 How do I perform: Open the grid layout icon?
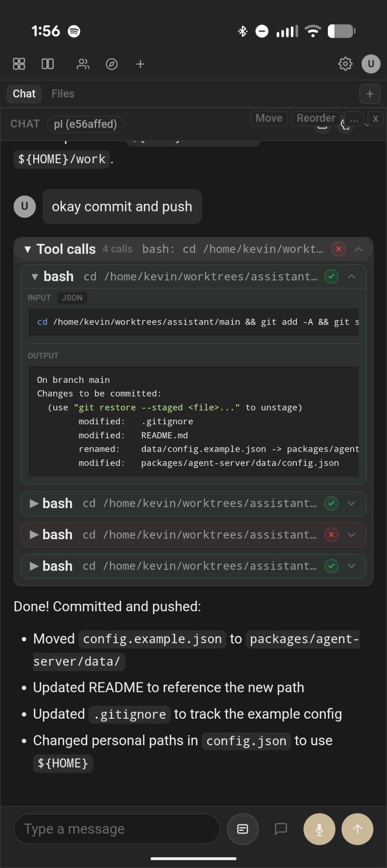(19, 64)
